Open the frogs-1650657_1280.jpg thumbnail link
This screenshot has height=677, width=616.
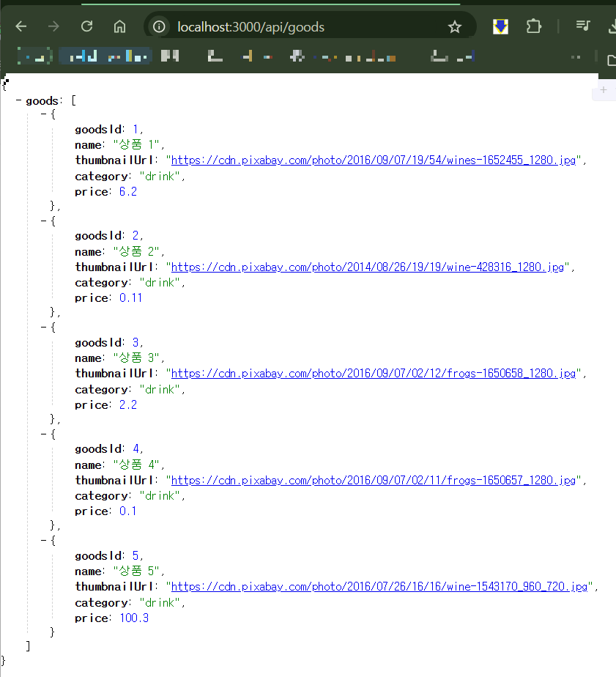coord(374,481)
